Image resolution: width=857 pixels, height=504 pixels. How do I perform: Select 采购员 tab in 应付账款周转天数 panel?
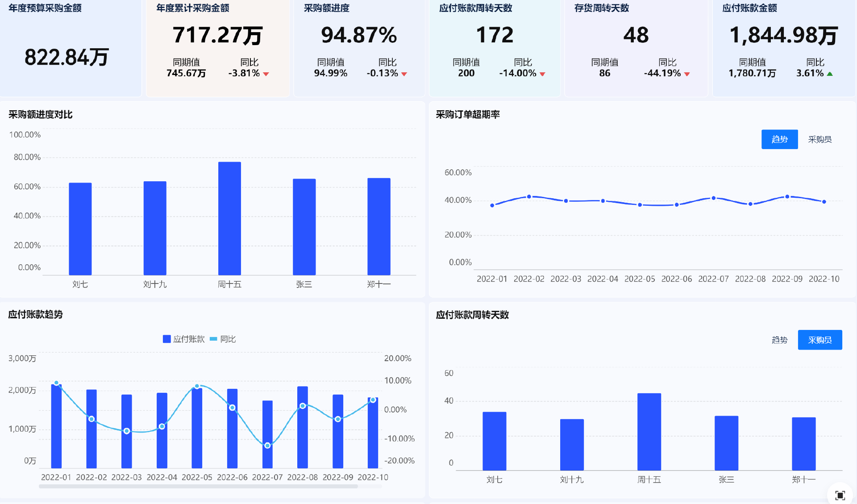pyautogui.click(x=820, y=340)
